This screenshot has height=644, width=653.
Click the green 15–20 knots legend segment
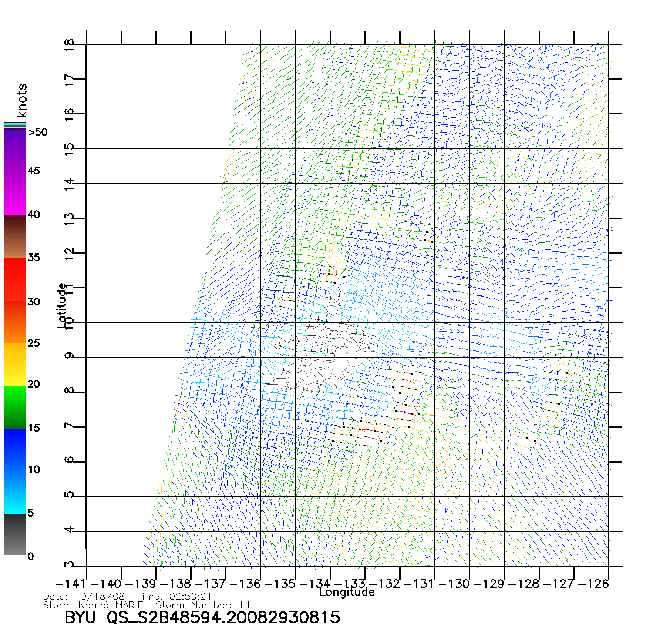[x=15, y=407]
